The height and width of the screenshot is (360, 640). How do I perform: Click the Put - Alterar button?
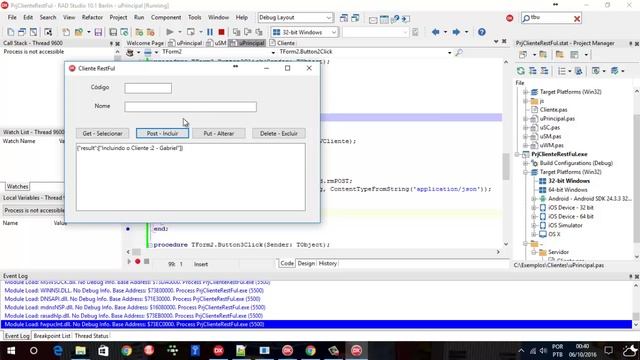219,133
